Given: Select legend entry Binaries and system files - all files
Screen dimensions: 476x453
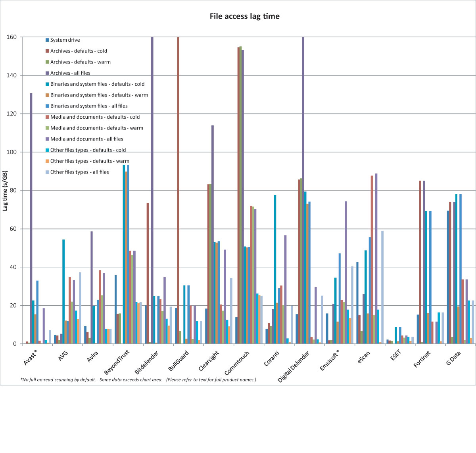Looking at the screenshot, I should [x=86, y=106].
